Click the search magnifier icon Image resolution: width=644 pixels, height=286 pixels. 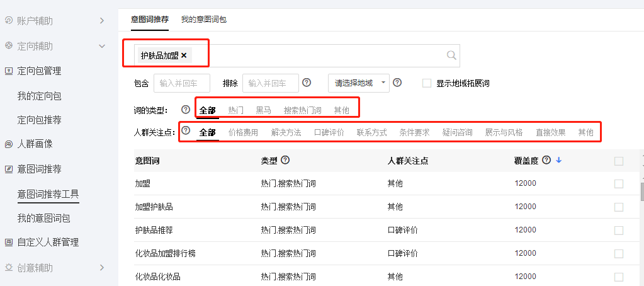[x=451, y=55]
